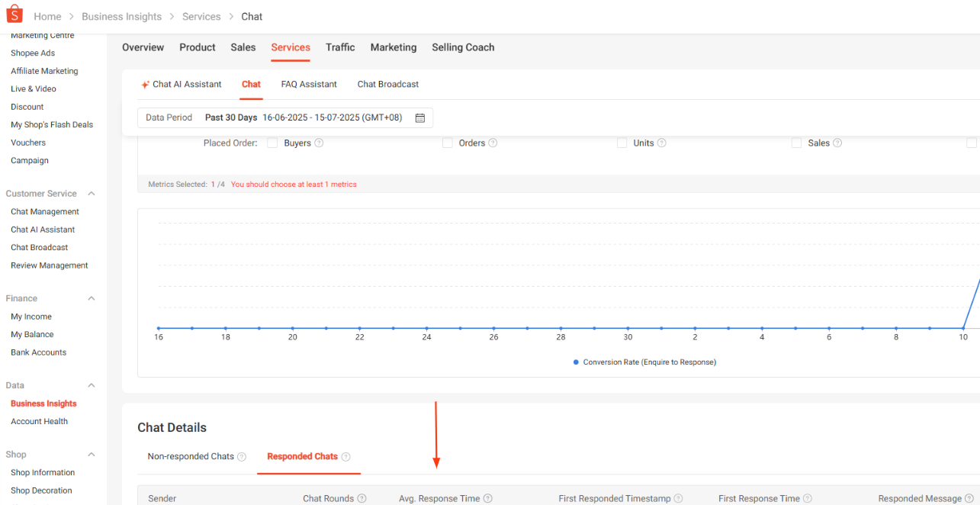Screen dimensions: 980x505
Task: Click help icon next to Sales
Action: (837, 143)
